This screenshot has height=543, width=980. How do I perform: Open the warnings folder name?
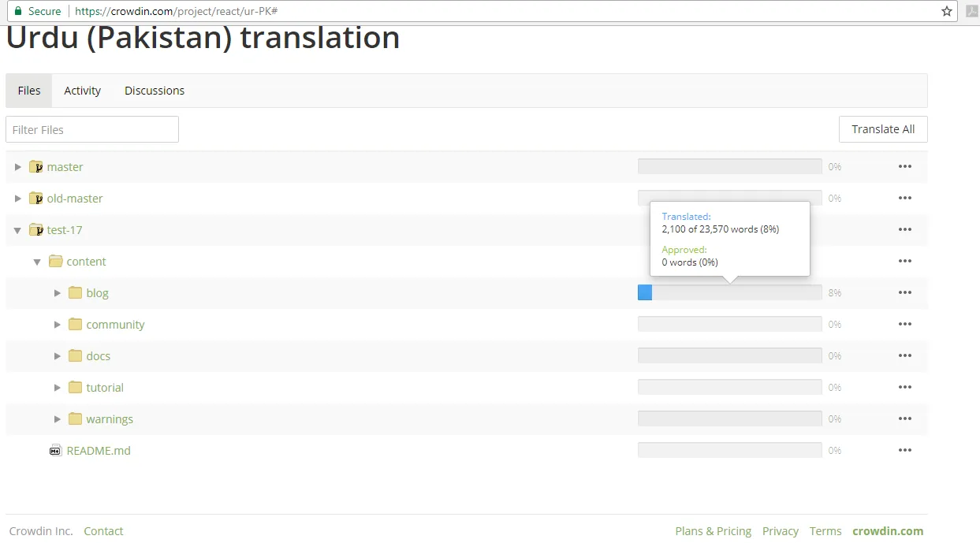tap(110, 419)
